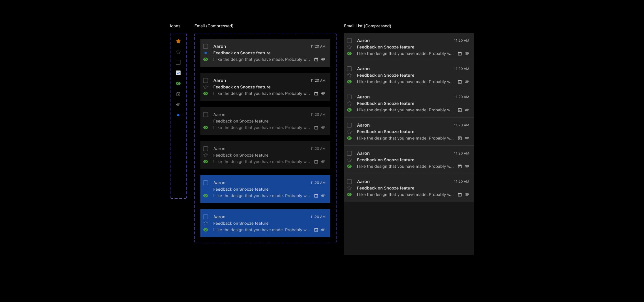
Task: Click the blue unread dot in Icons panel
Action: pyautogui.click(x=178, y=115)
